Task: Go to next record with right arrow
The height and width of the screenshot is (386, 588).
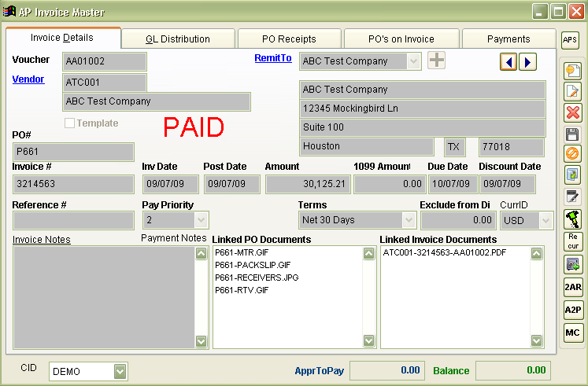Action: tap(527, 61)
